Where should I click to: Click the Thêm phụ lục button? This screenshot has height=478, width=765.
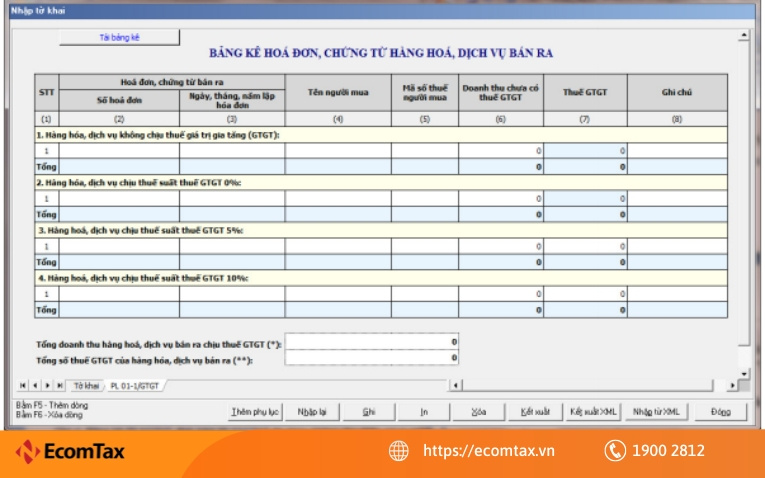pyautogui.click(x=255, y=412)
